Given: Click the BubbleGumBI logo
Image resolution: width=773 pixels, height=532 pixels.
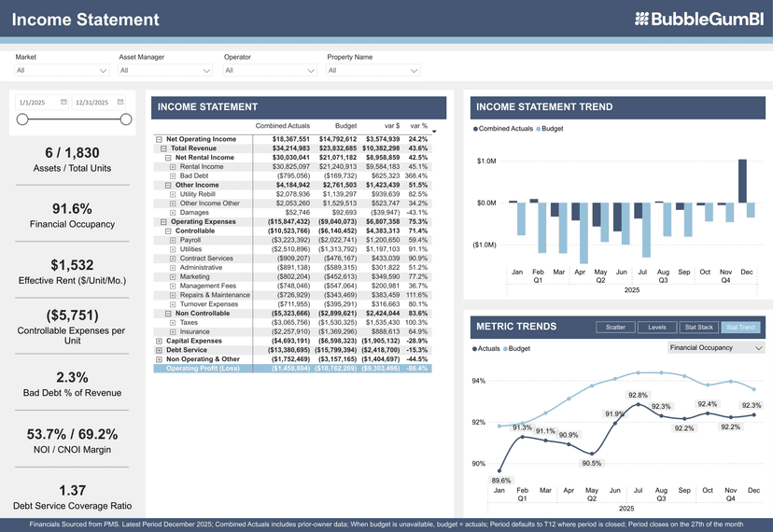Looking at the screenshot, I should click(699, 19).
